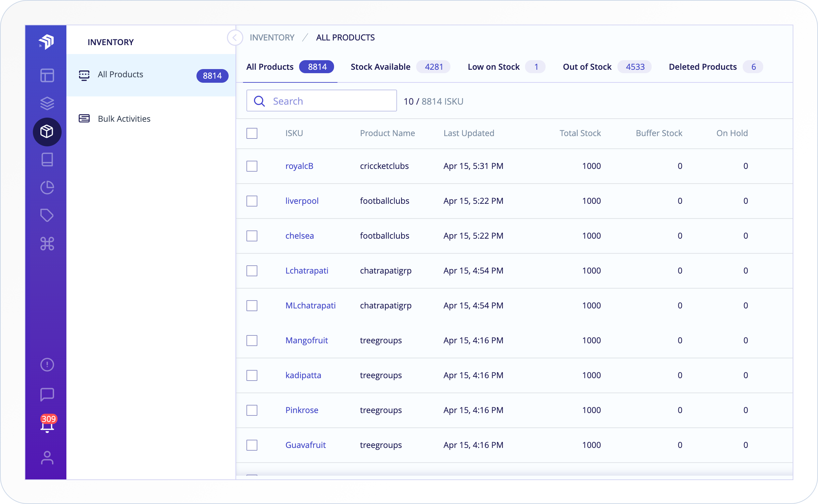Image resolution: width=818 pixels, height=504 pixels.
Task: Open Bulk Activities in the inventory menu
Action: (x=124, y=119)
